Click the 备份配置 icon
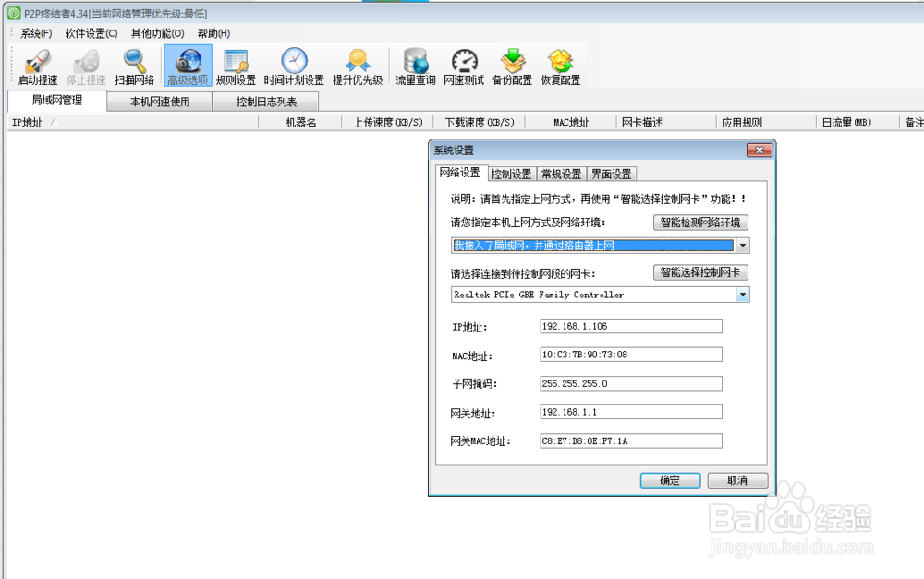Viewport: 924px width, 579px height. click(x=514, y=65)
